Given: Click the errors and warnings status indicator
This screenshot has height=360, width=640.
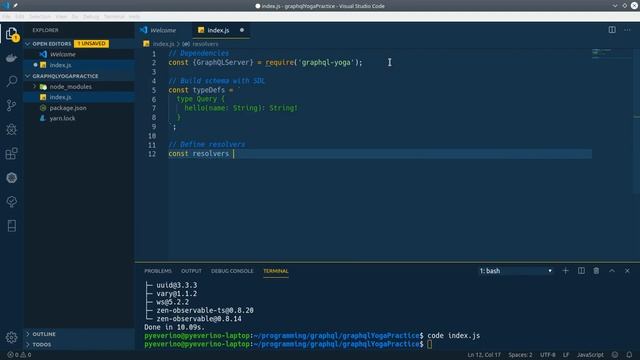Looking at the screenshot, I should click(19, 355).
